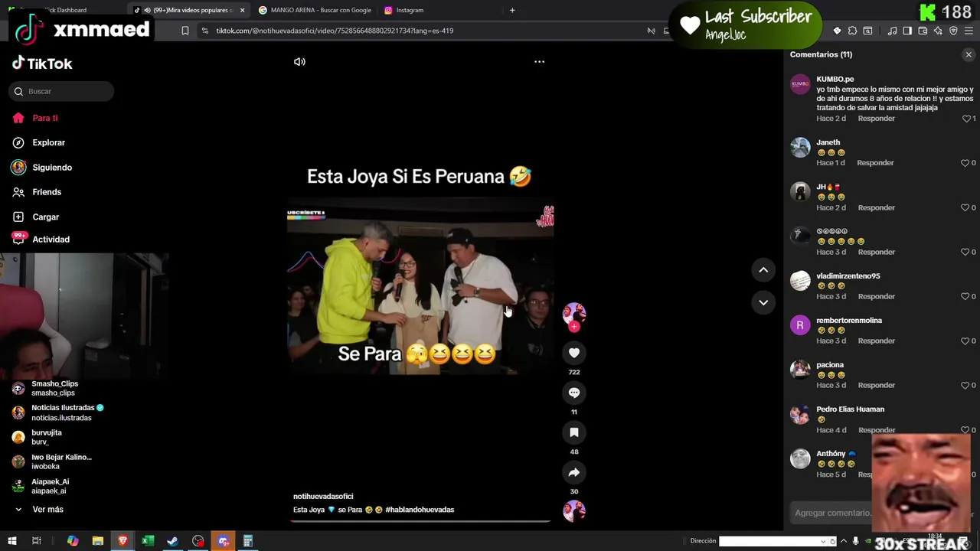Viewport: 980px width, 551px height.
Task: Click the TikTok URL address bar
Action: [x=335, y=31]
